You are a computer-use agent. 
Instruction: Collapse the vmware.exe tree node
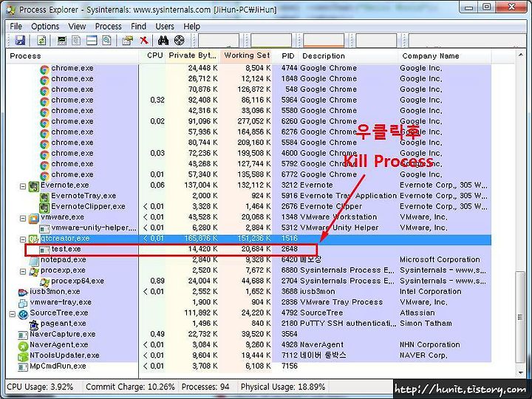[23, 218]
